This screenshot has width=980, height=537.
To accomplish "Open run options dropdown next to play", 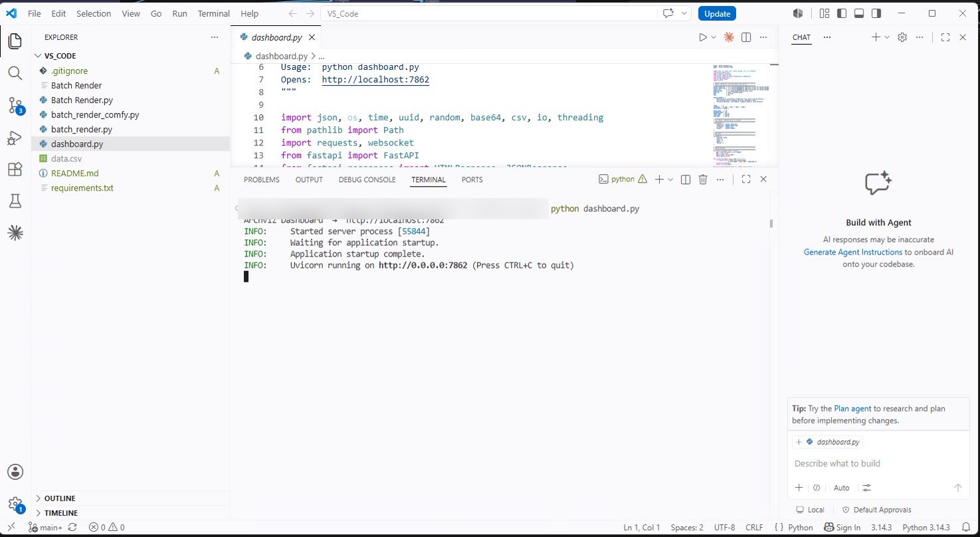I will tap(714, 38).
